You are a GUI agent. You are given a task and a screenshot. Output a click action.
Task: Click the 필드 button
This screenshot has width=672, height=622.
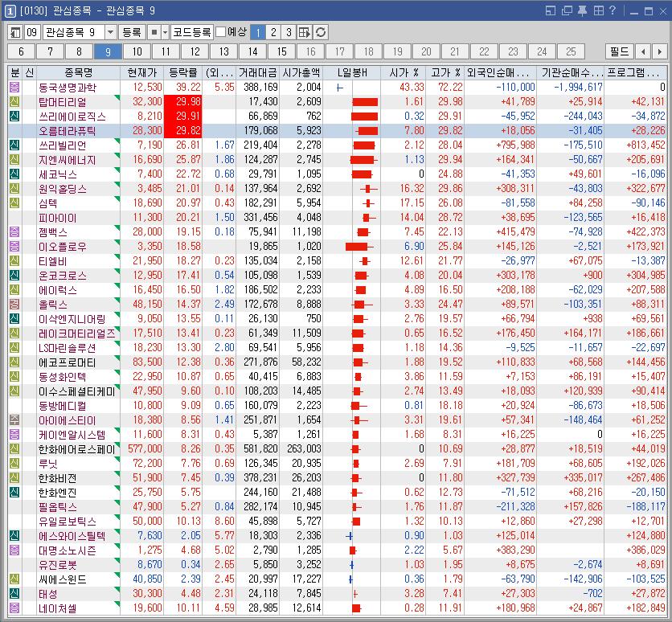point(619,51)
